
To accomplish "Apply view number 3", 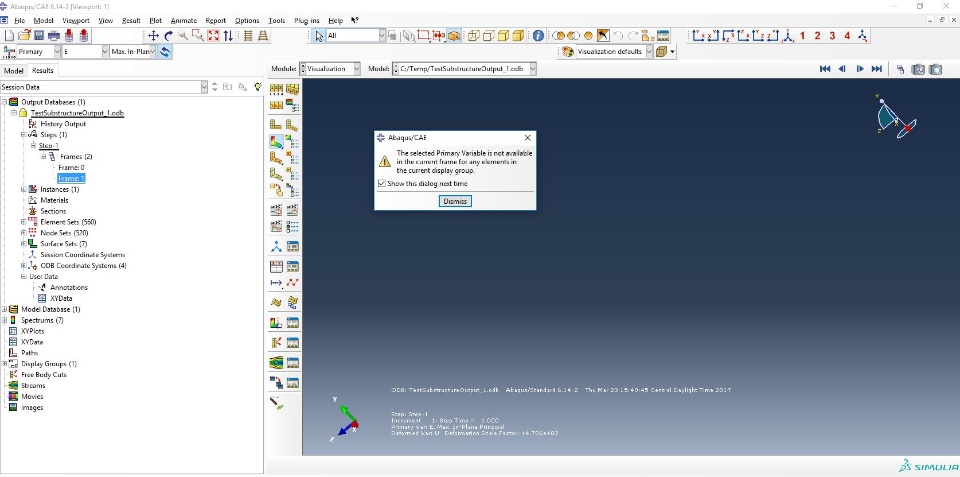I will point(833,36).
